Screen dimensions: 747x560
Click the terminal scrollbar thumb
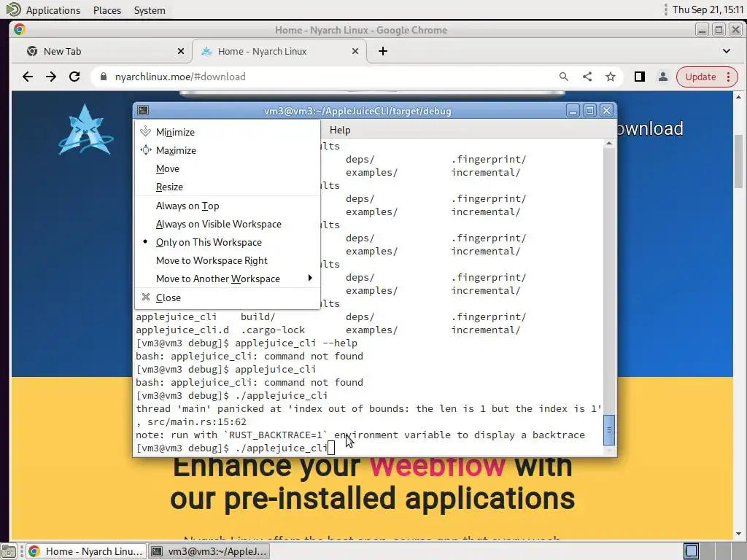609,429
